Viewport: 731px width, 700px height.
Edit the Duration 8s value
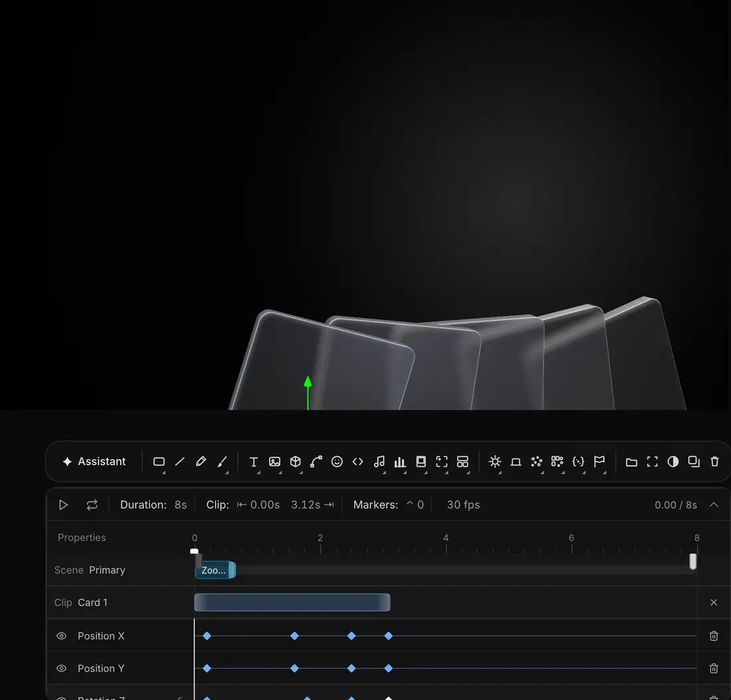(180, 505)
